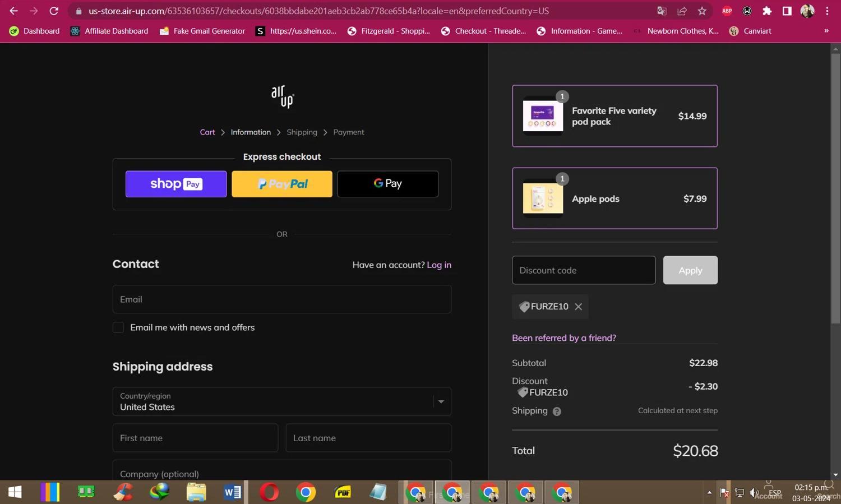
Task: Open Microsoft Word from the taskbar
Action: [232, 492]
